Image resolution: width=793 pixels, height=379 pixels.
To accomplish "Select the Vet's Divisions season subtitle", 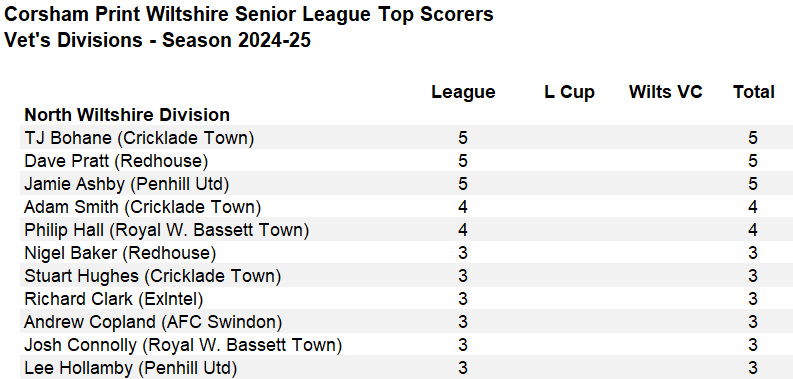I will 157,40.
